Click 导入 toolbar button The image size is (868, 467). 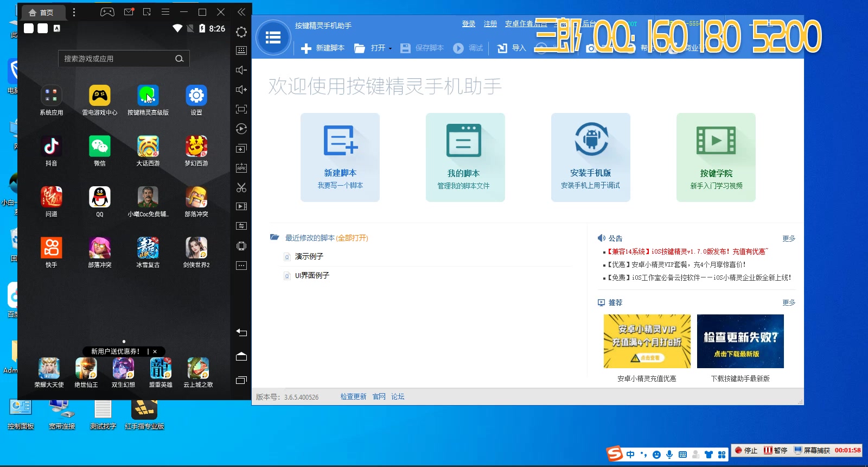(512, 48)
